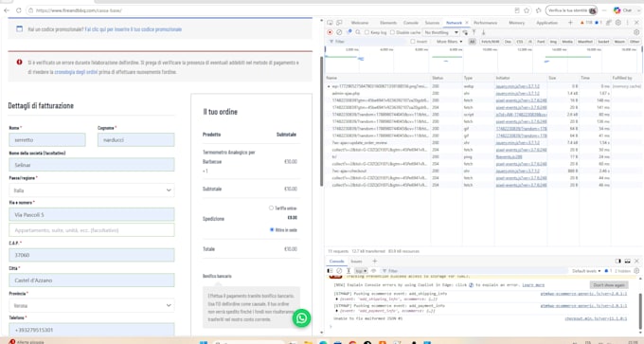Viewport: 644px width, 344px height.
Task: Open the Issues drawer tab
Action: pyautogui.click(x=356, y=261)
